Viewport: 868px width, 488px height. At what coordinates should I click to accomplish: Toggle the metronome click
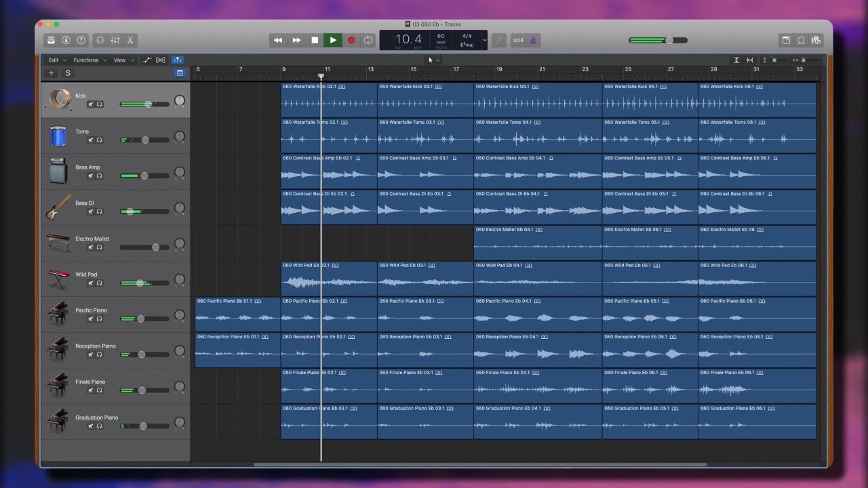point(533,40)
